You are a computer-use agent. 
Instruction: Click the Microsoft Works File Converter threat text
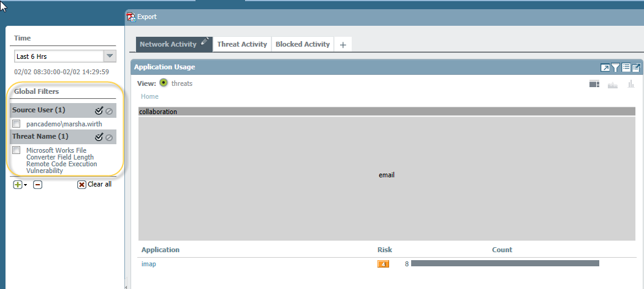pyautogui.click(x=62, y=160)
